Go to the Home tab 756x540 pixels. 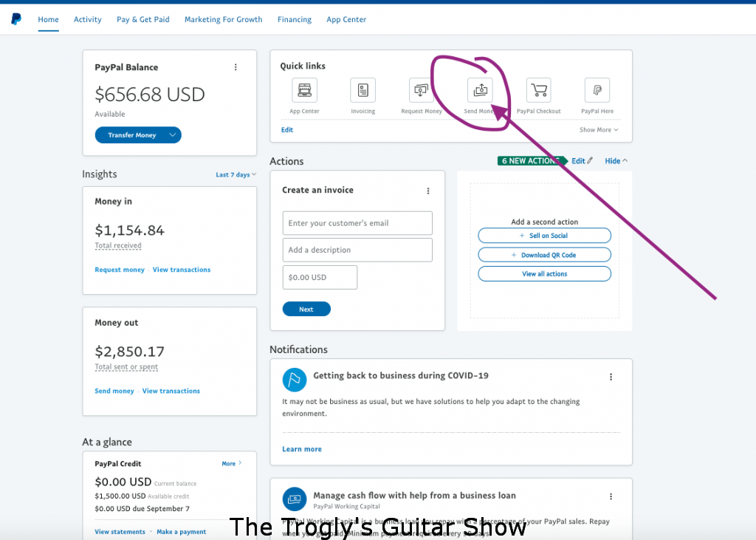pyautogui.click(x=48, y=19)
